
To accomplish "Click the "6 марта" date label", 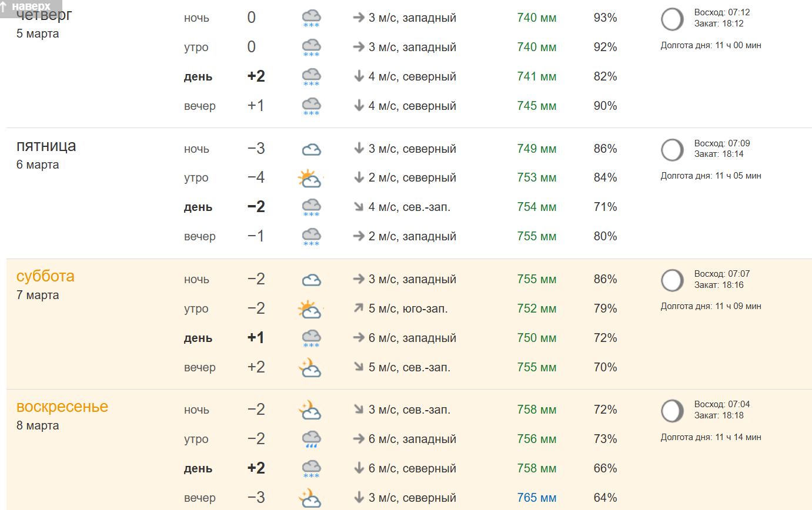I will click(x=38, y=165).
